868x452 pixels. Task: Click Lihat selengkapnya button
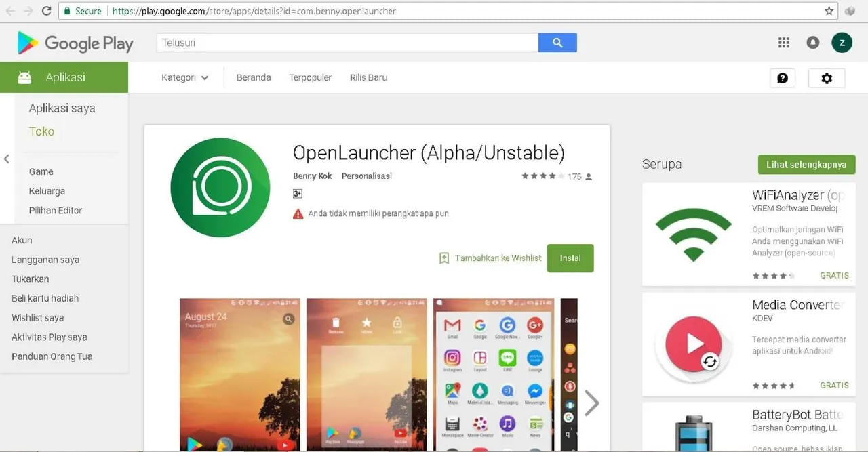(x=806, y=165)
